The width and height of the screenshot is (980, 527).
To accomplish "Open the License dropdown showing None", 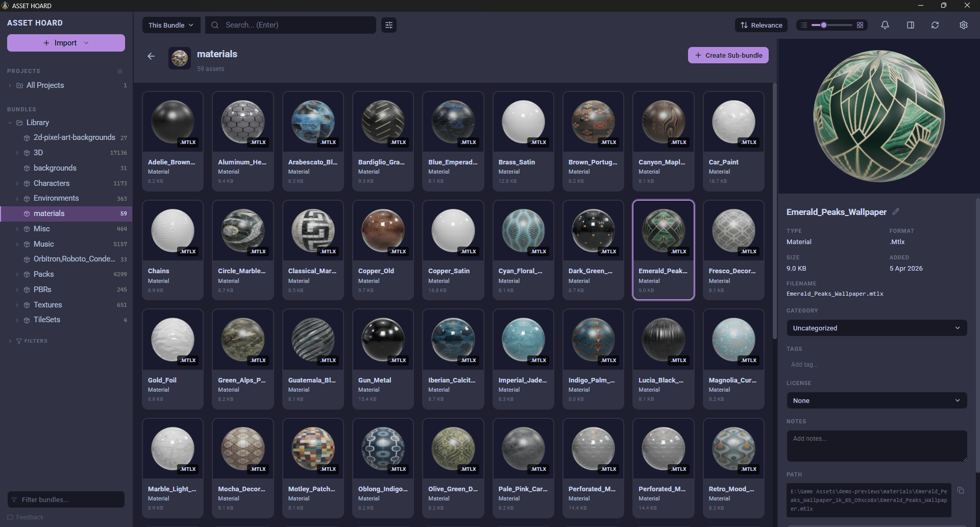I will point(876,400).
